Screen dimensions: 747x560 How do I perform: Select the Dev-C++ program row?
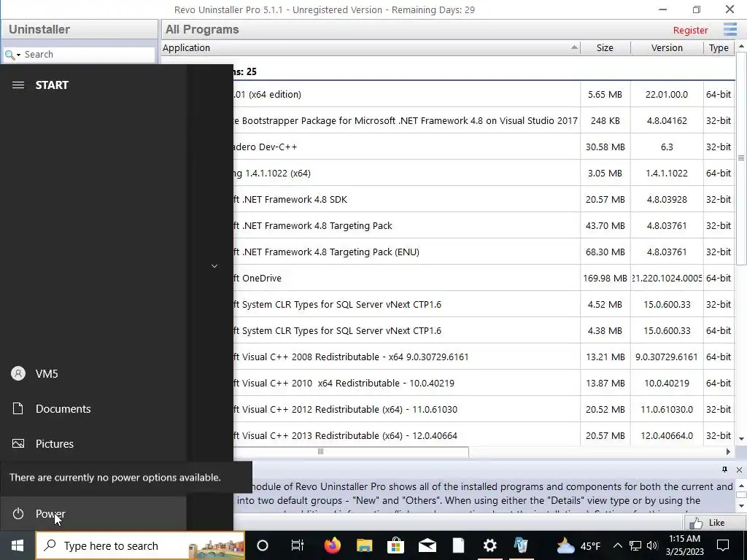coord(483,147)
